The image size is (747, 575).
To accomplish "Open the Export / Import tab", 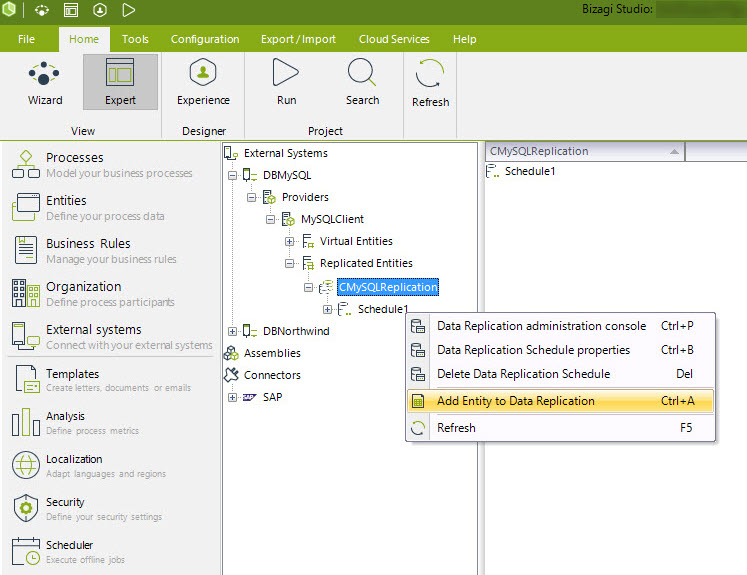I will [x=298, y=39].
